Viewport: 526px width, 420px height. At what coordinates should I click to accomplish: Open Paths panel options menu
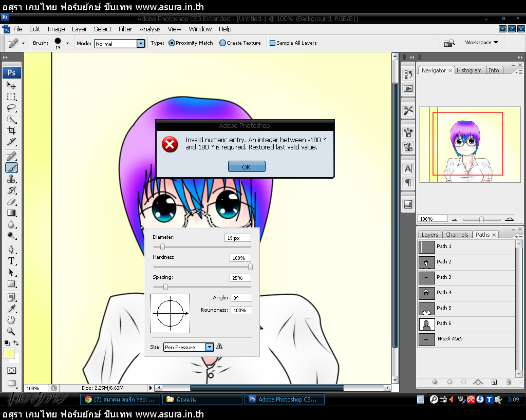tap(518, 236)
